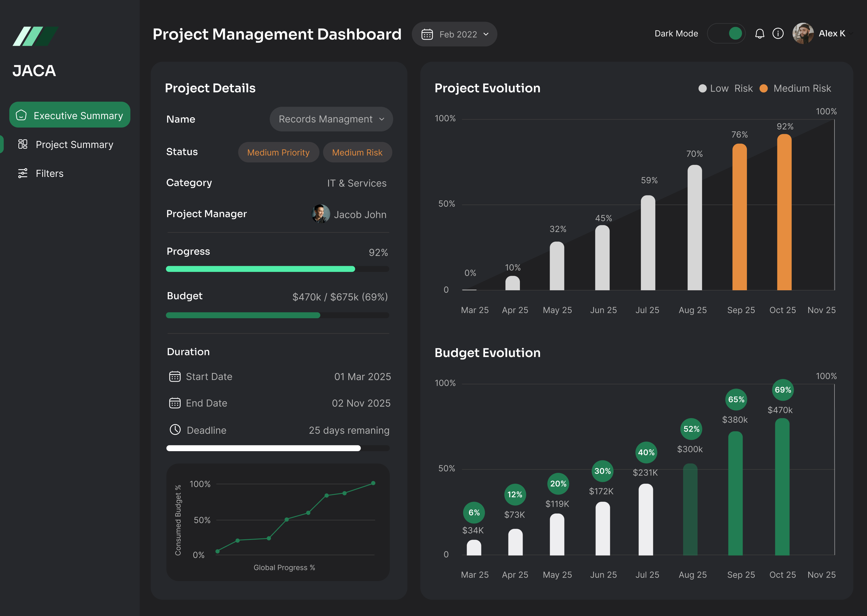Click the Deadline clock icon
Screen dimensions: 867x616
(175, 430)
